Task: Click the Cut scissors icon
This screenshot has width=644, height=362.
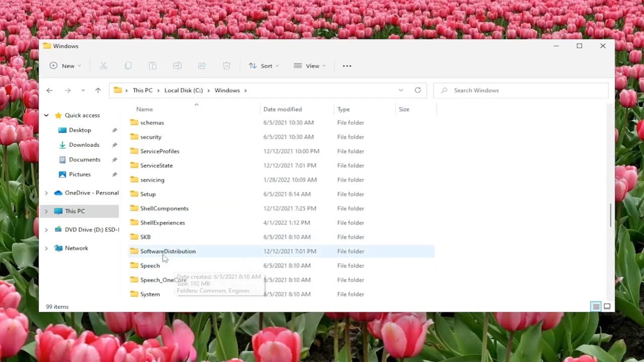Action: (104, 66)
